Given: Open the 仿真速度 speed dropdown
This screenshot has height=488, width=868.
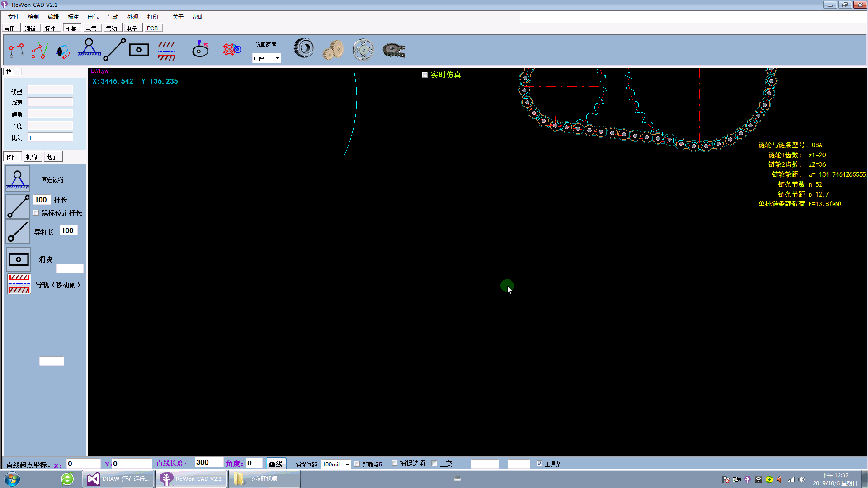Looking at the screenshot, I should coord(277,58).
